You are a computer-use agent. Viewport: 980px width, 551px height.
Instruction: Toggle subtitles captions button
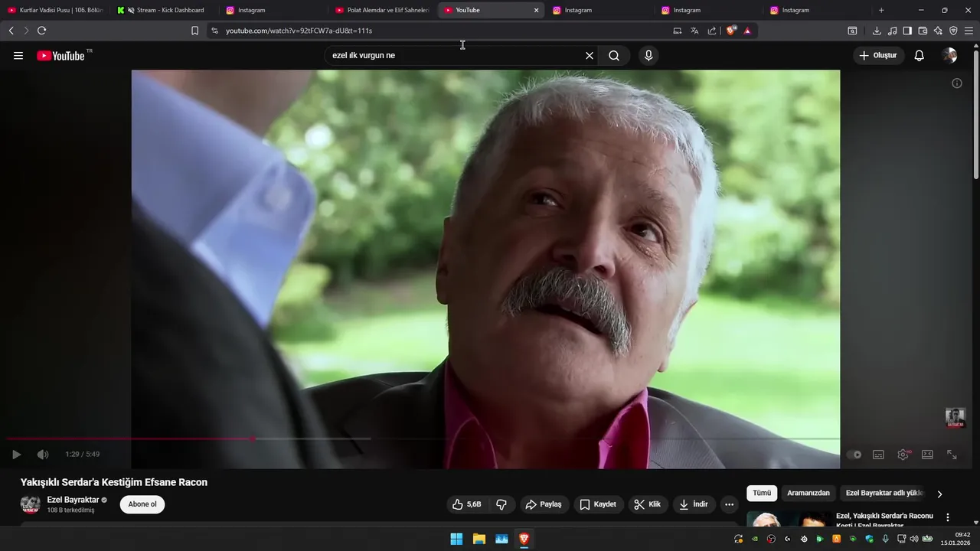click(x=879, y=455)
